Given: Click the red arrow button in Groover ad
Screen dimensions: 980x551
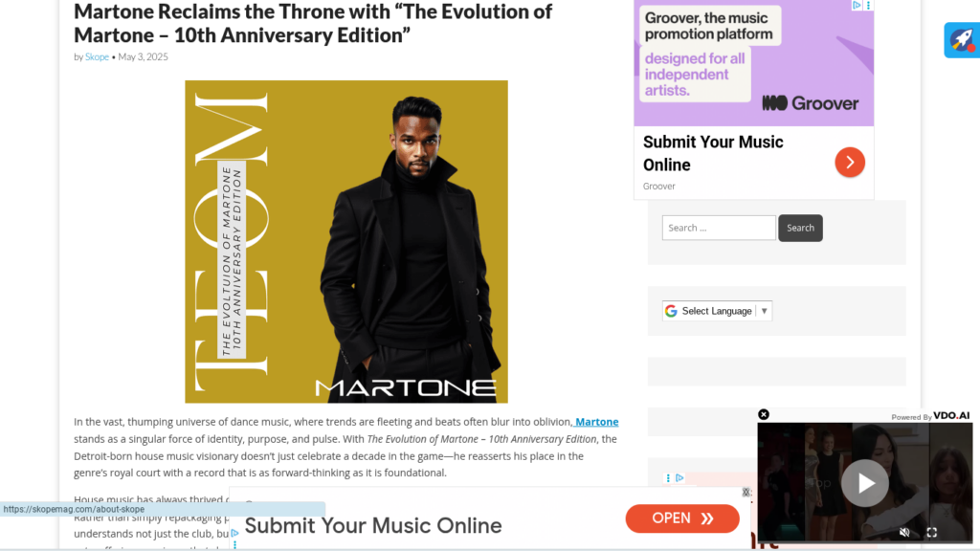Looking at the screenshot, I should (850, 163).
